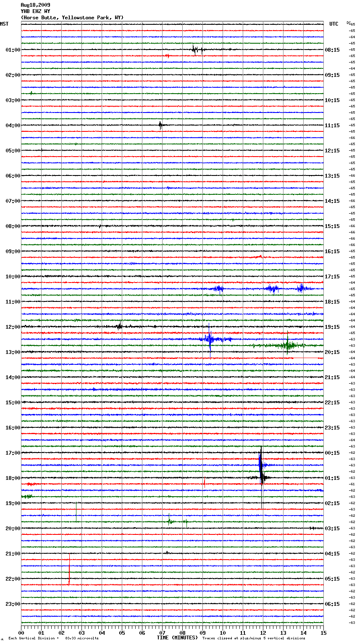Select the 18:00 MST time label

click(x=13, y=478)
